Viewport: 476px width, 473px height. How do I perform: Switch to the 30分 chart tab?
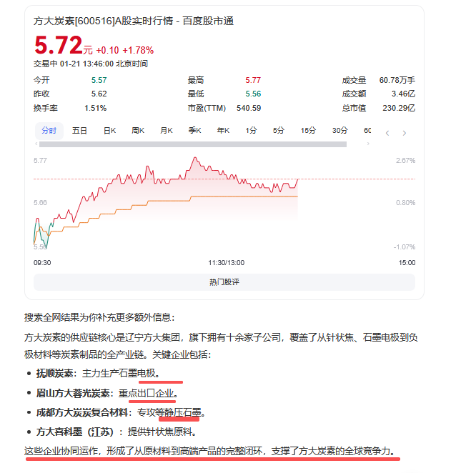[x=339, y=131]
